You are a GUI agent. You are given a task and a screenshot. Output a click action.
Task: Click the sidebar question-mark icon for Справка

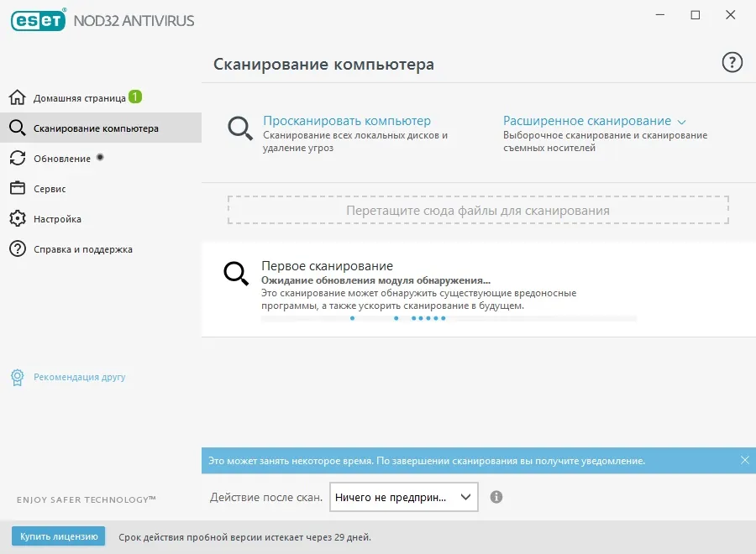click(x=18, y=248)
